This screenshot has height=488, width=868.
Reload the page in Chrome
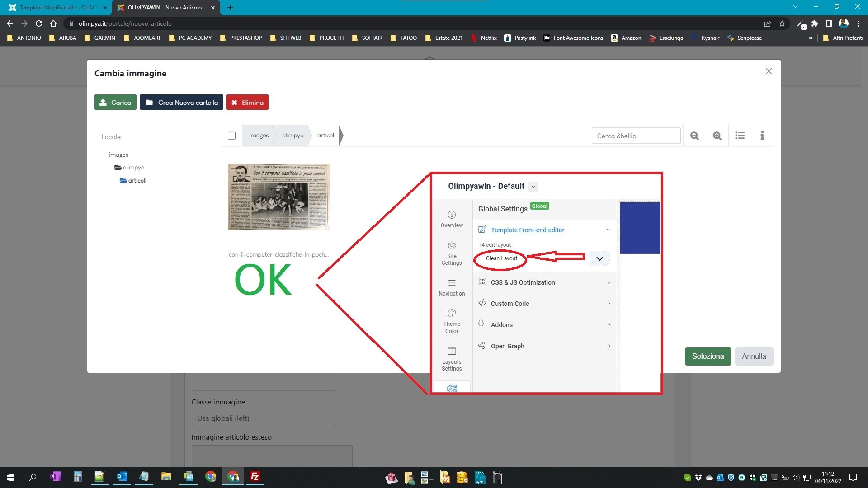[39, 23]
